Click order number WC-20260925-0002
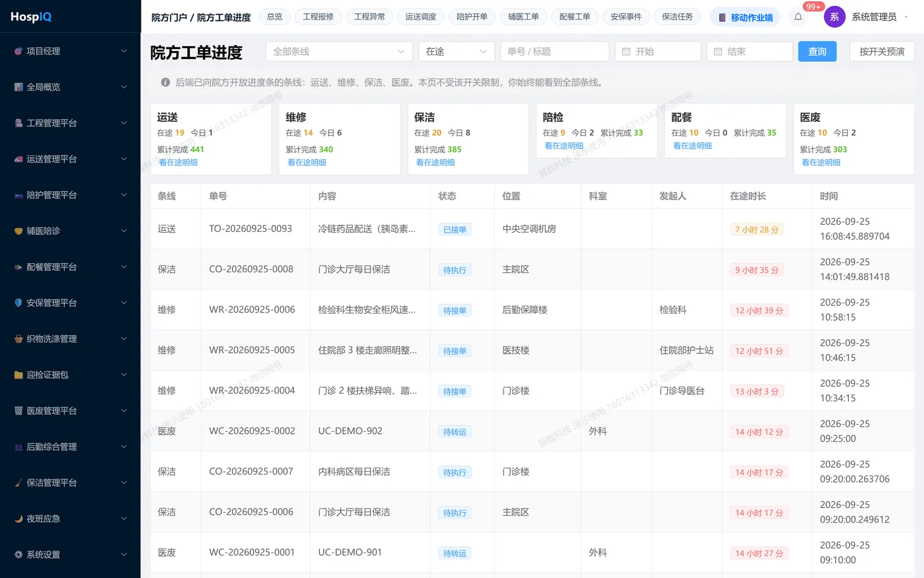Image resolution: width=924 pixels, height=578 pixels. point(252,431)
